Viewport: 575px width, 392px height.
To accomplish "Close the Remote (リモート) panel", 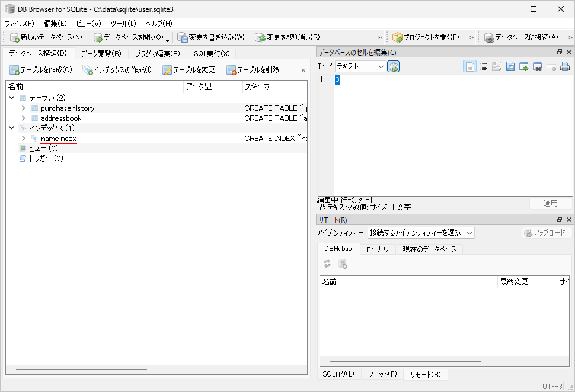I will tap(568, 220).
